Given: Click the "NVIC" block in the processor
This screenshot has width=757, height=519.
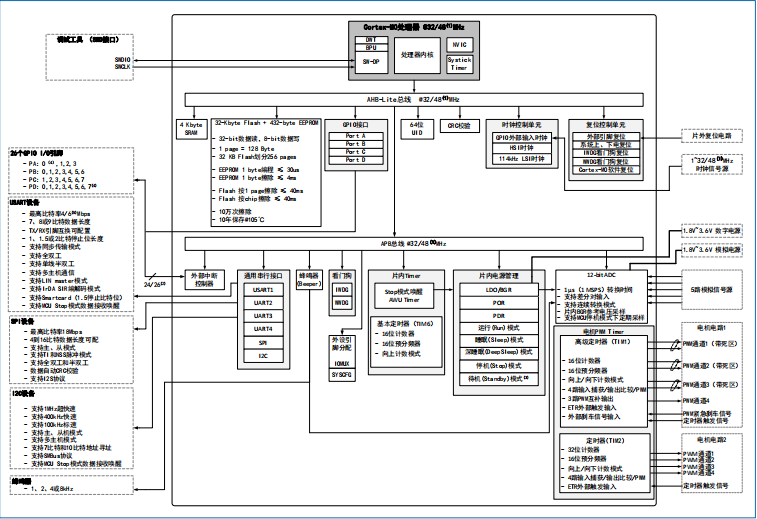Looking at the screenshot, I should tap(459, 45).
